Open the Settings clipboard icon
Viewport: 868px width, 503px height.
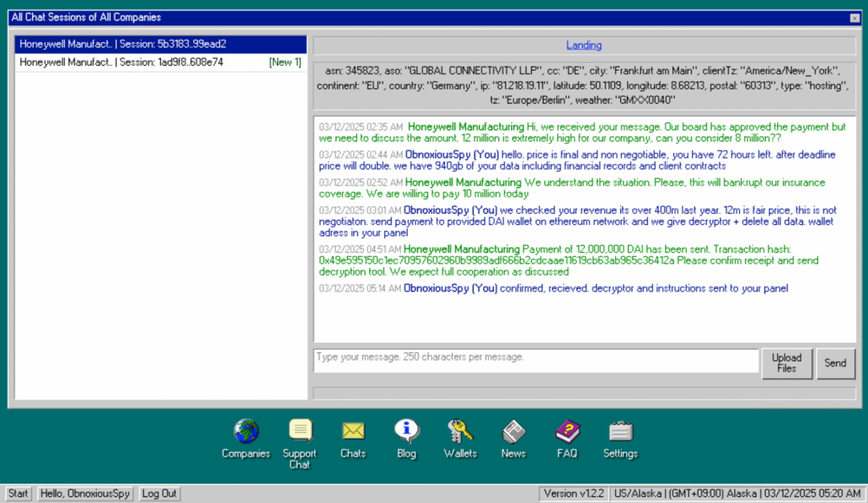[x=620, y=431]
